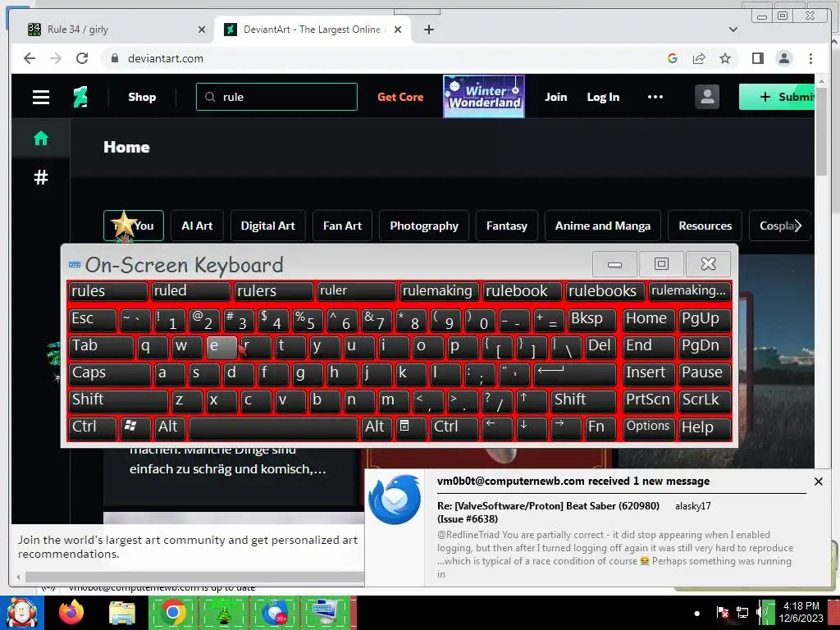The width and height of the screenshot is (840, 630).
Task: Click the Chrome address bar URL
Action: [166, 58]
